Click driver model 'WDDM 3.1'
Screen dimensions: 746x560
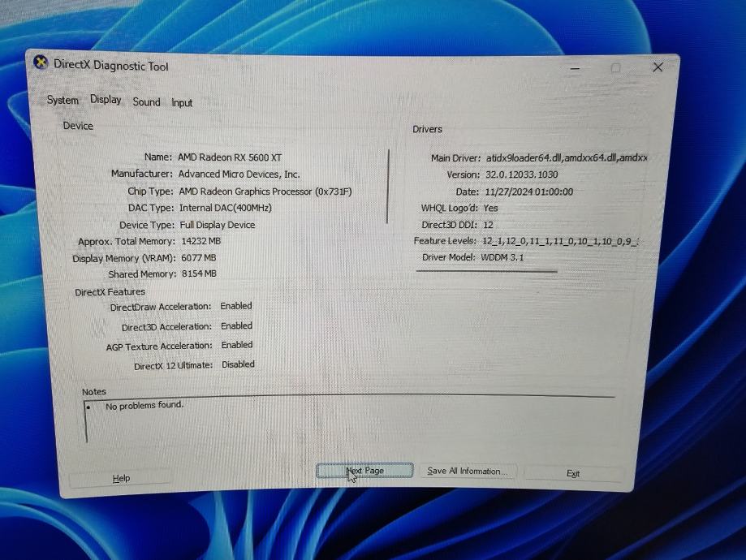coord(502,257)
